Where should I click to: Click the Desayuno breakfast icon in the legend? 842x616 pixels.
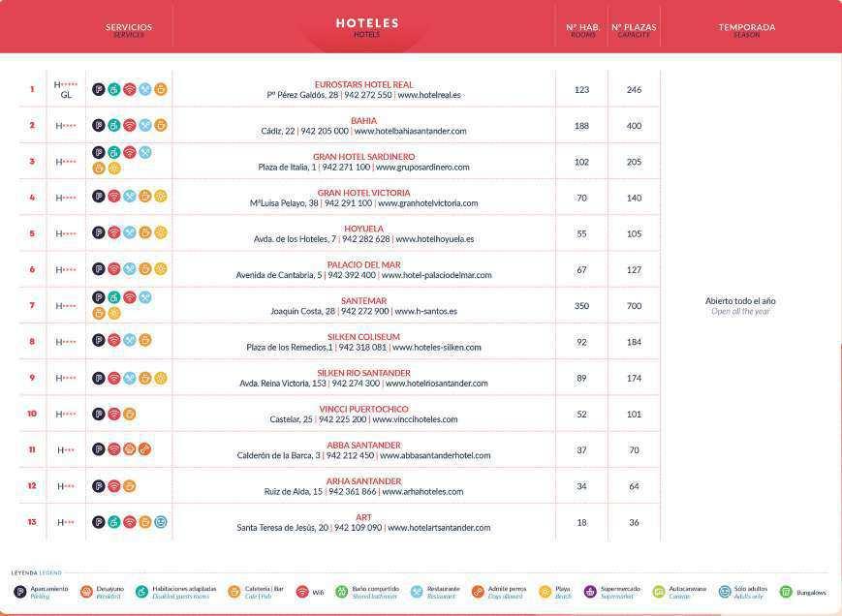pos(86,592)
